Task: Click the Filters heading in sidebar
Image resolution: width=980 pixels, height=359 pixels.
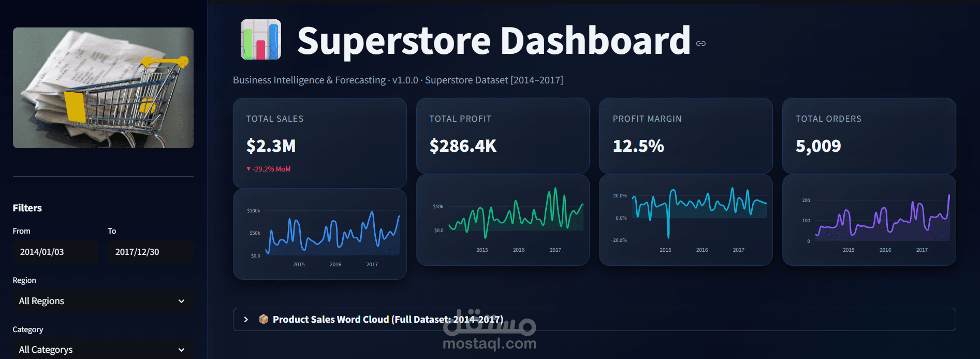Action: coord(27,208)
